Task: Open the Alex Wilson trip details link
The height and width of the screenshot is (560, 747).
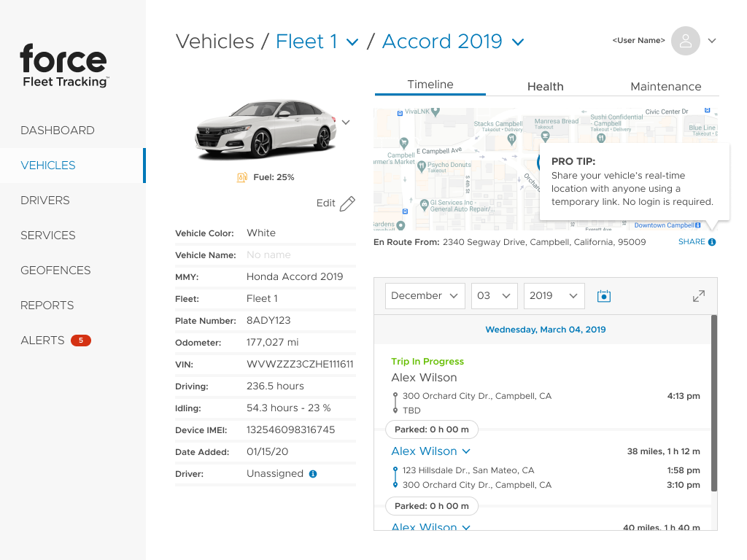Action: 425,451
